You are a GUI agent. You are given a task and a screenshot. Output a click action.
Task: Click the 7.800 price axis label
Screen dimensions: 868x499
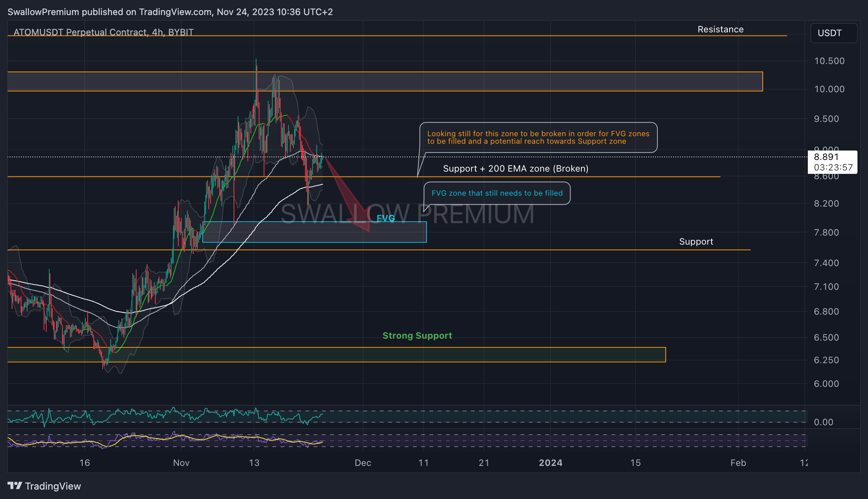(x=826, y=233)
